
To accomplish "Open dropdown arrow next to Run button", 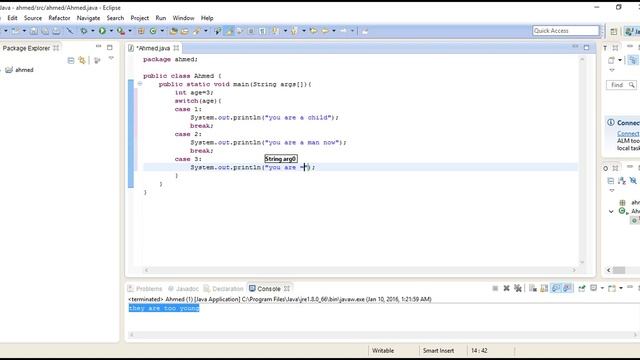I will (111, 31).
